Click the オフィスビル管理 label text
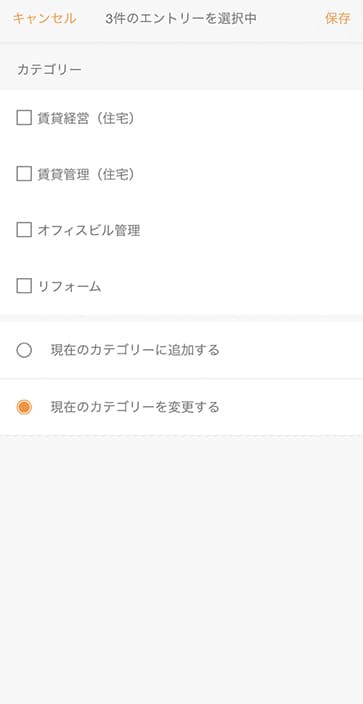This screenshot has height=704, width=363. pyautogui.click(x=89, y=230)
